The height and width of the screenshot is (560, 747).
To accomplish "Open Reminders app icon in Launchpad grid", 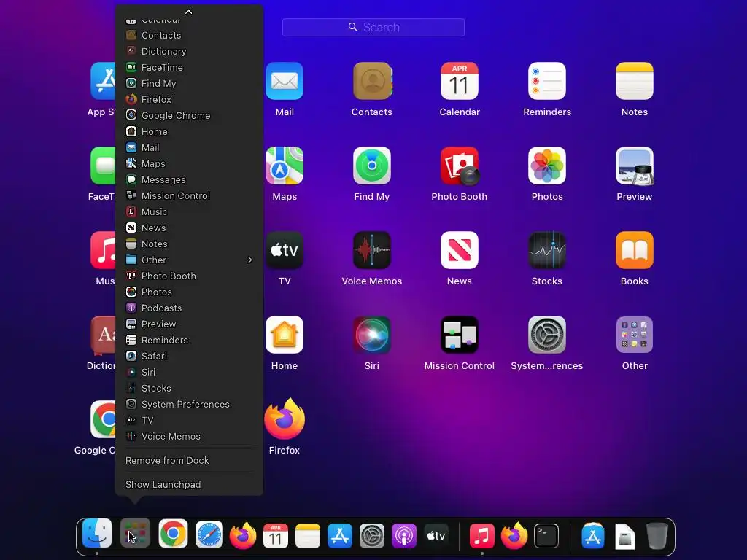I will 547,81.
